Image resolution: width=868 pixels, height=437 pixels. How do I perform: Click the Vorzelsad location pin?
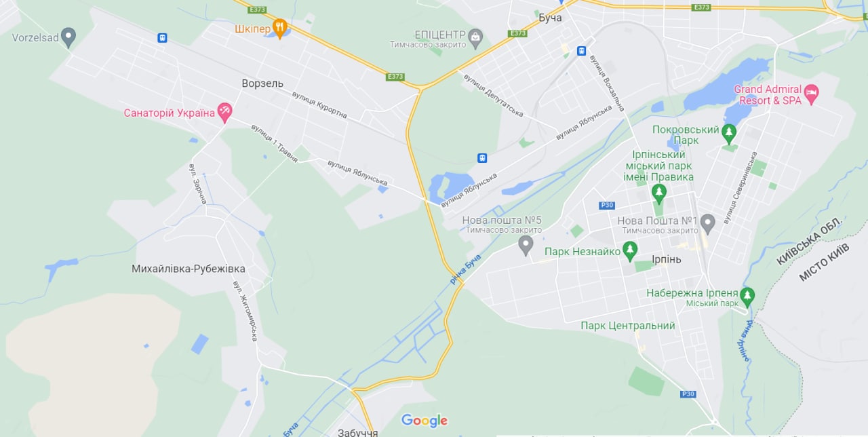pos(68,36)
